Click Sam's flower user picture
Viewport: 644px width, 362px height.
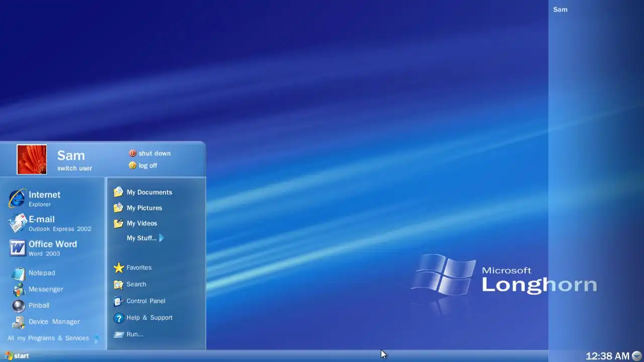pyautogui.click(x=32, y=159)
